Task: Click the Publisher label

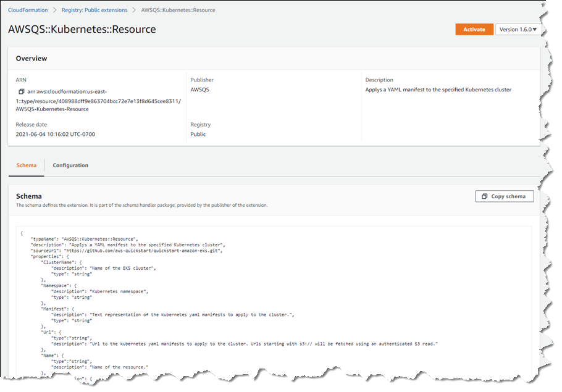Action: 202,80
